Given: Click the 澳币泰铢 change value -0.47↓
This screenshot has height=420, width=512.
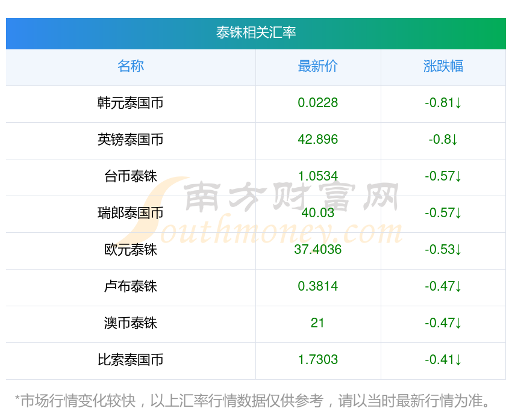Looking at the screenshot, I should [443, 323].
